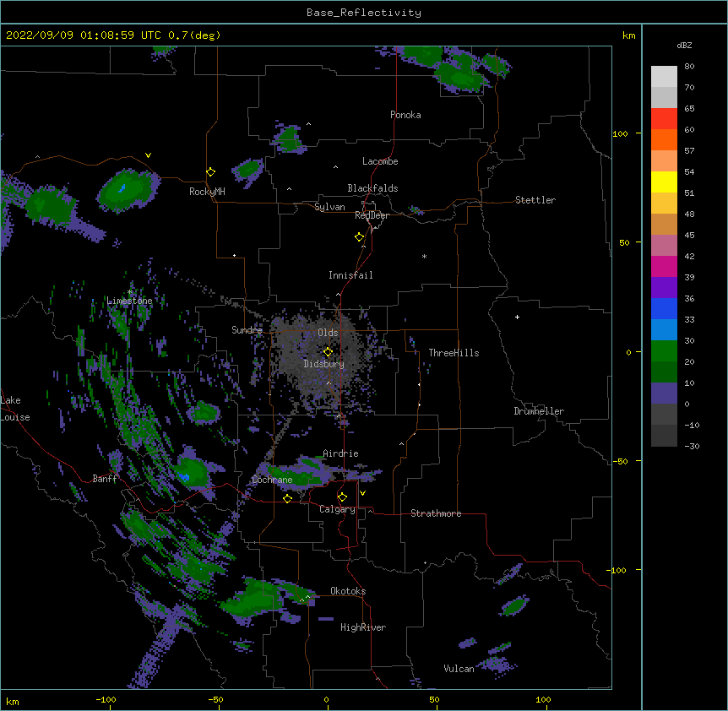
Task: Click the magenta 39-42 dBZ legend swatch
Action: coord(664,266)
